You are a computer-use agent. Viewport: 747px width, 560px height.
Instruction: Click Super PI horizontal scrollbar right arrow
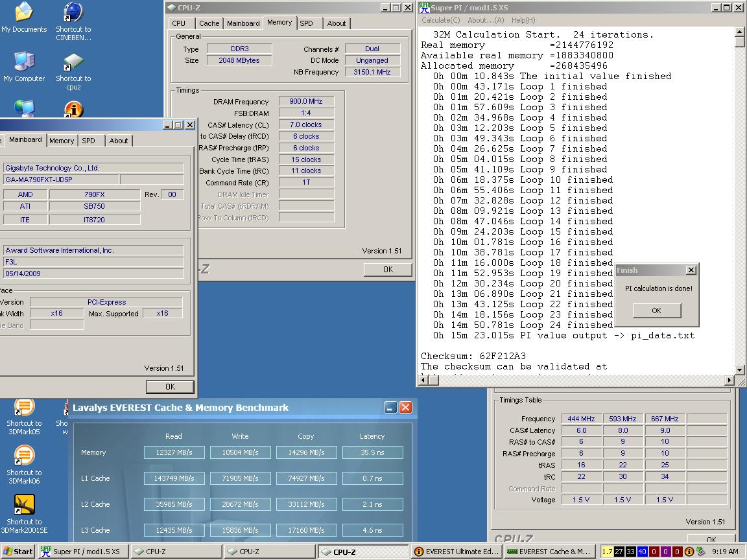click(x=729, y=380)
